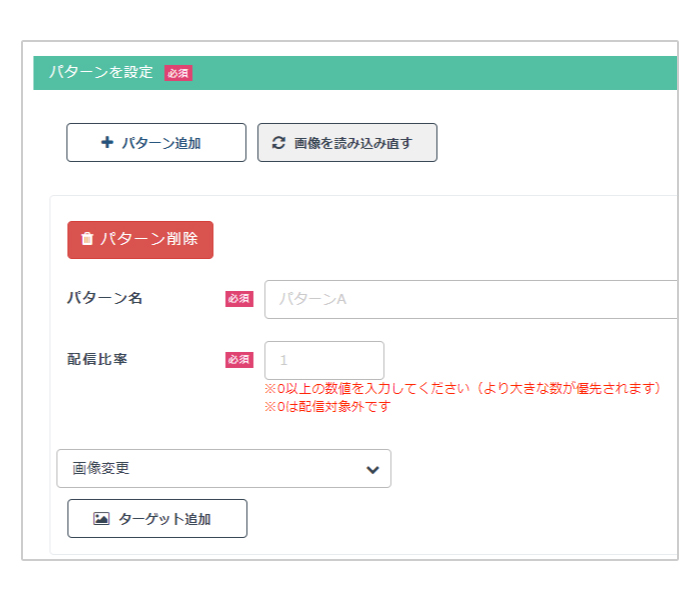Click the パターンを設定 header title
The height and width of the screenshot is (600, 700).
pos(101,72)
